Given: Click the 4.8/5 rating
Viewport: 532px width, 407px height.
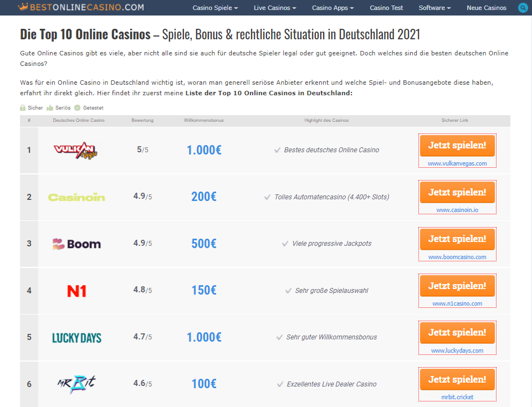Looking at the screenshot, I should coord(142,290).
